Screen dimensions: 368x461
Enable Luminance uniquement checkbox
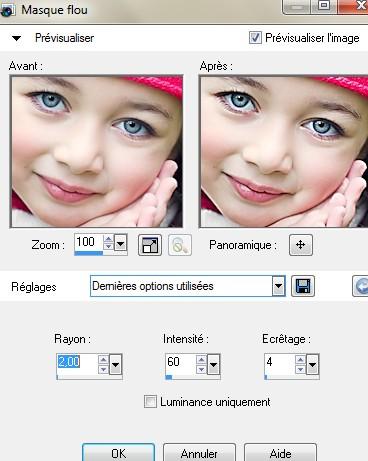[150, 402]
